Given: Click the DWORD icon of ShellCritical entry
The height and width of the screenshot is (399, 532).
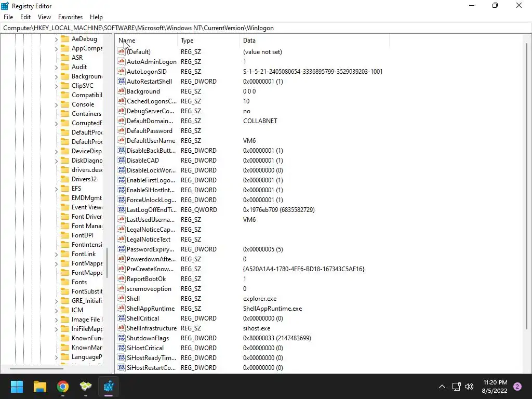Looking at the screenshot, I should point(122,318).
